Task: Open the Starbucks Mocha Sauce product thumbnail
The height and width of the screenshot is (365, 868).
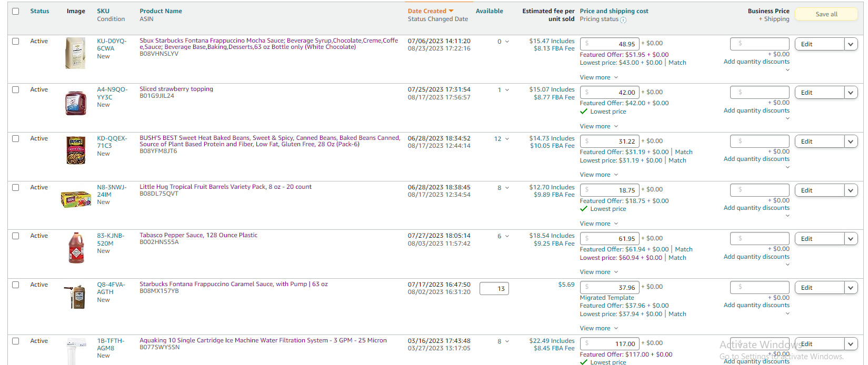Action: tap(75, 53)
